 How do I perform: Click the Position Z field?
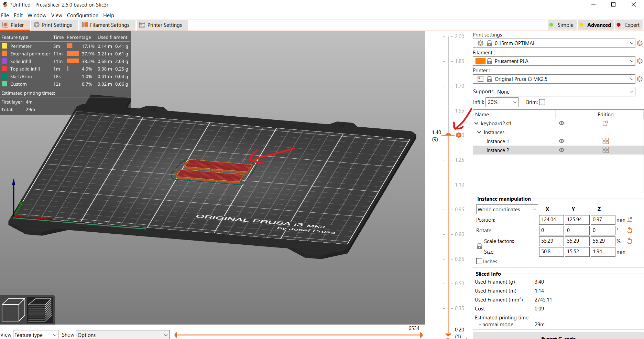point(603,220)
